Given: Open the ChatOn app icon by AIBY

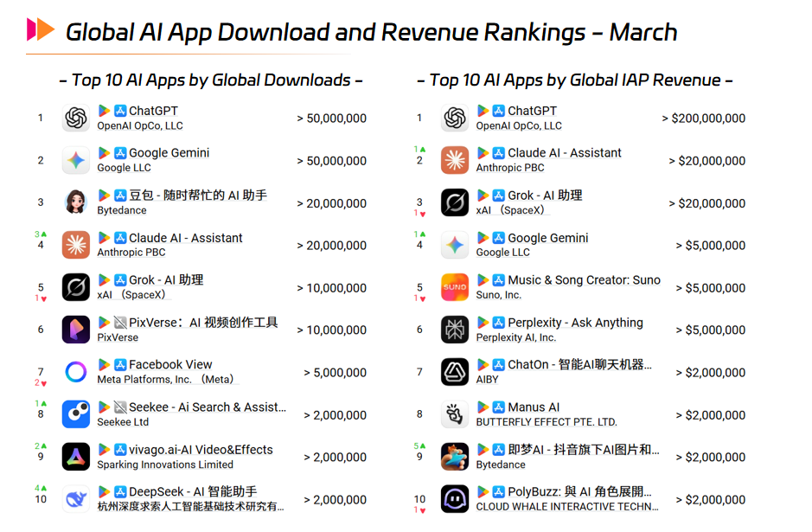Looking at the screenshot, I should coord(454,371).
